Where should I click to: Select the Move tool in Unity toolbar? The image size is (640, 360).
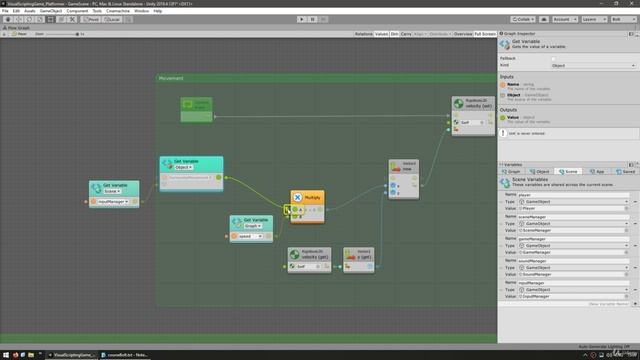pyautogui.click(x=19, y=19)
